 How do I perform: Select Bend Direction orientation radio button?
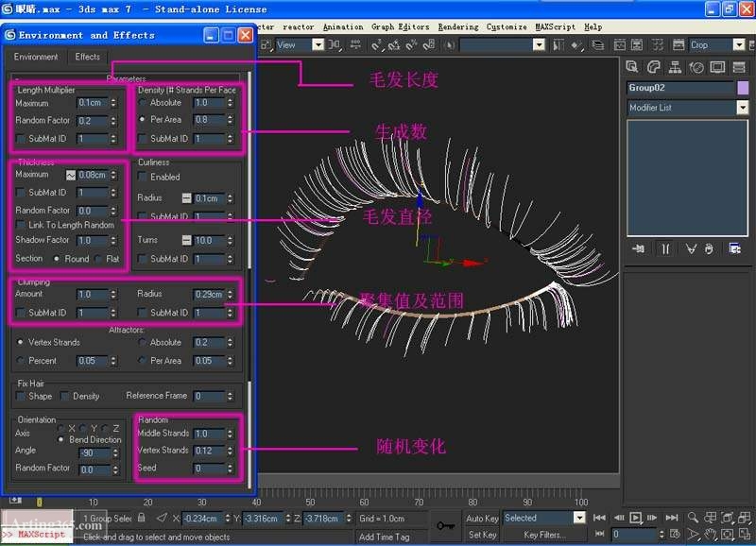pos(60,439)
